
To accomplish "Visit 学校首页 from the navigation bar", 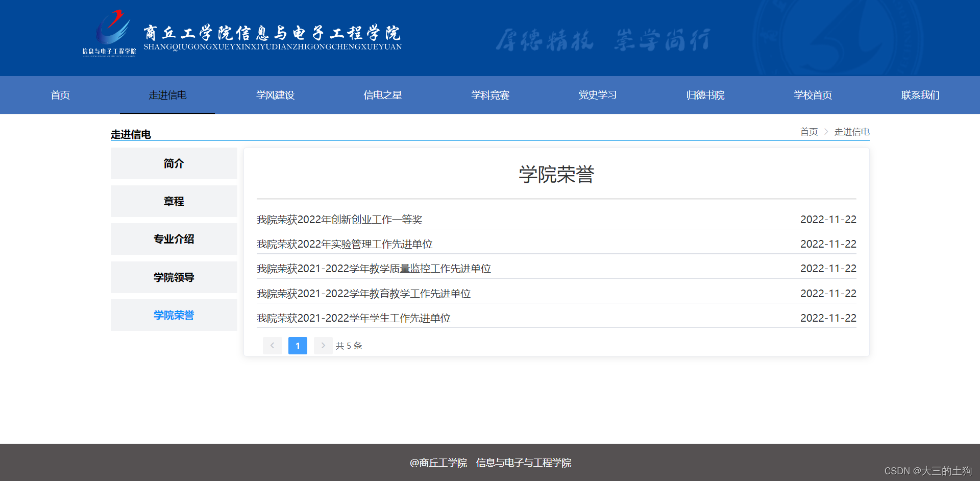I will [813, 95].
